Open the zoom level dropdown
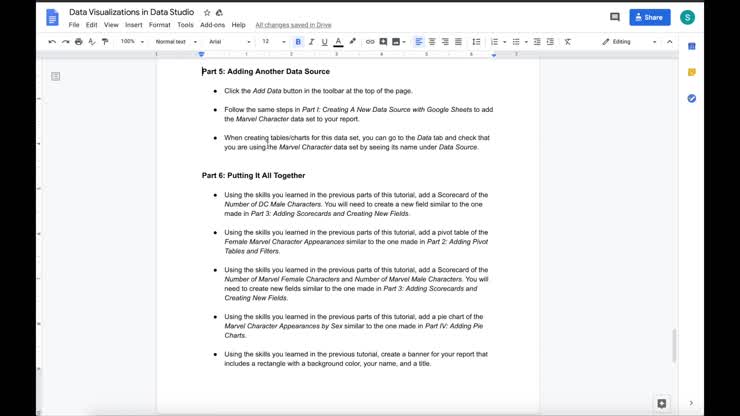Viewport: 740px width, 416px height. point(132,42)
